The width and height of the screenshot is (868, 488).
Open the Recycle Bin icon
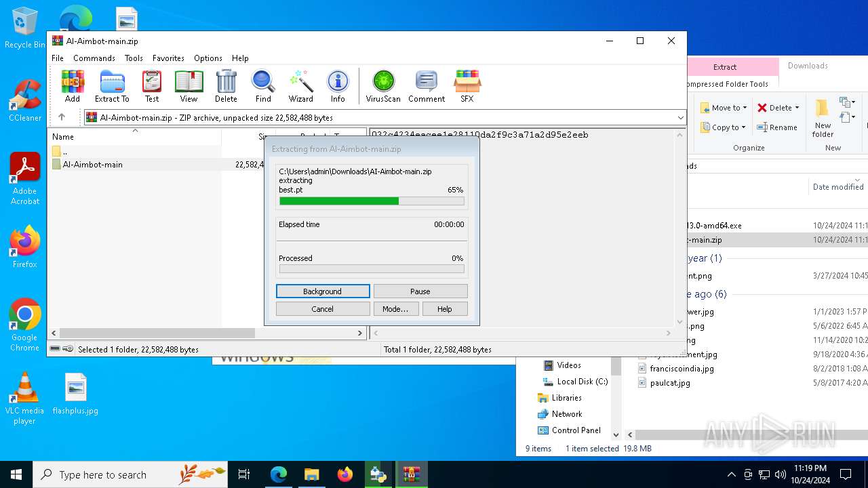[x=25, y=28]
